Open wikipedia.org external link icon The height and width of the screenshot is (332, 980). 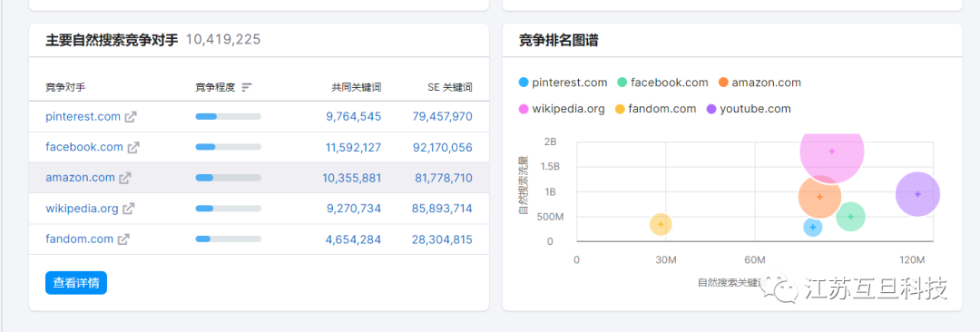click(x=129, y=209)
